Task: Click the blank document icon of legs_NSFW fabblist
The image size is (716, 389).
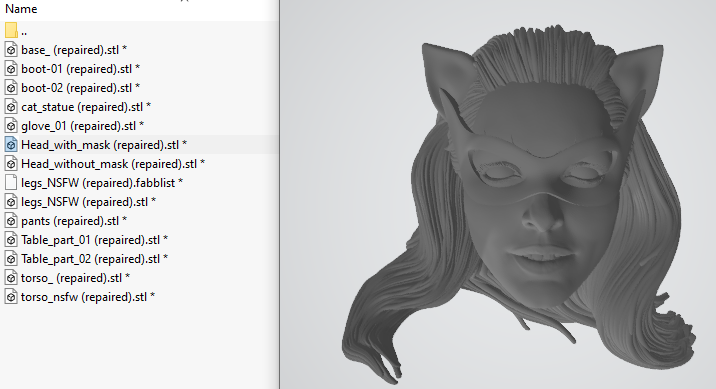Action: click(x=11, y=183)
